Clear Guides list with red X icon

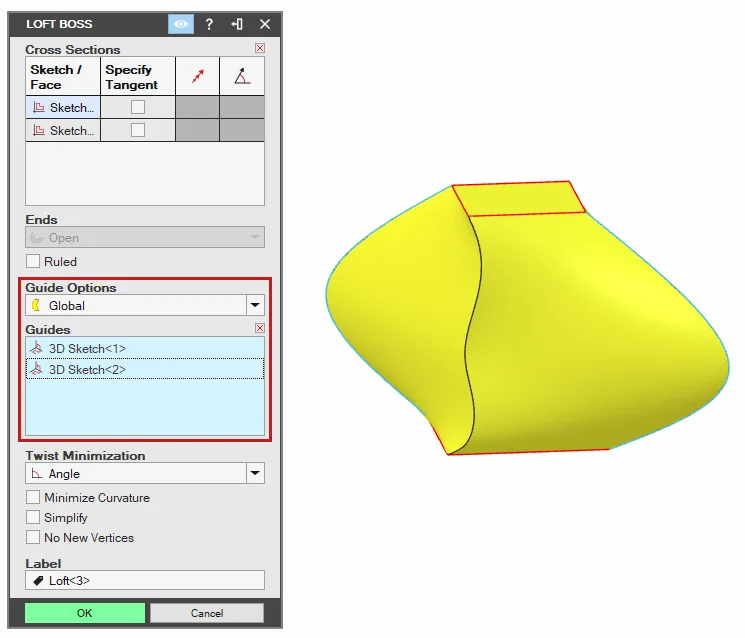260,328
